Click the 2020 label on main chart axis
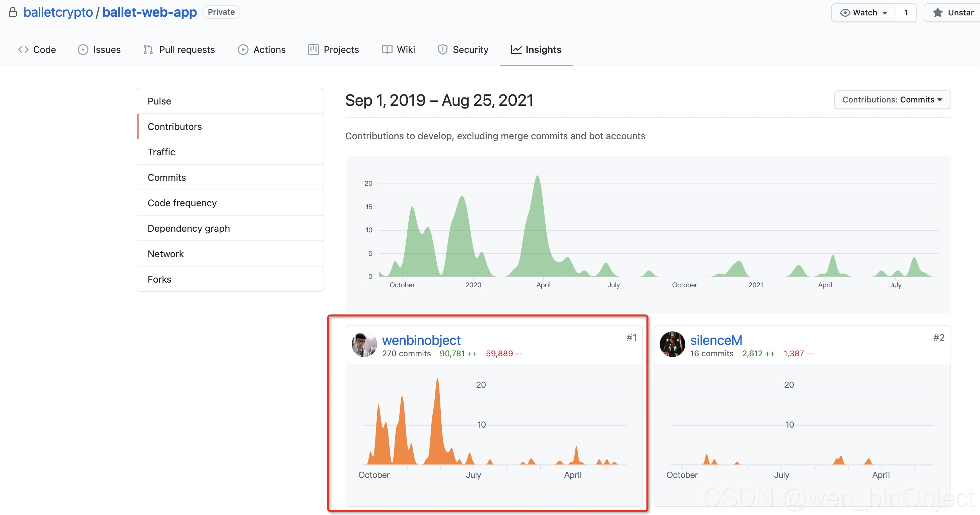Viewport: 980px width, 515px height. [473, 285]
